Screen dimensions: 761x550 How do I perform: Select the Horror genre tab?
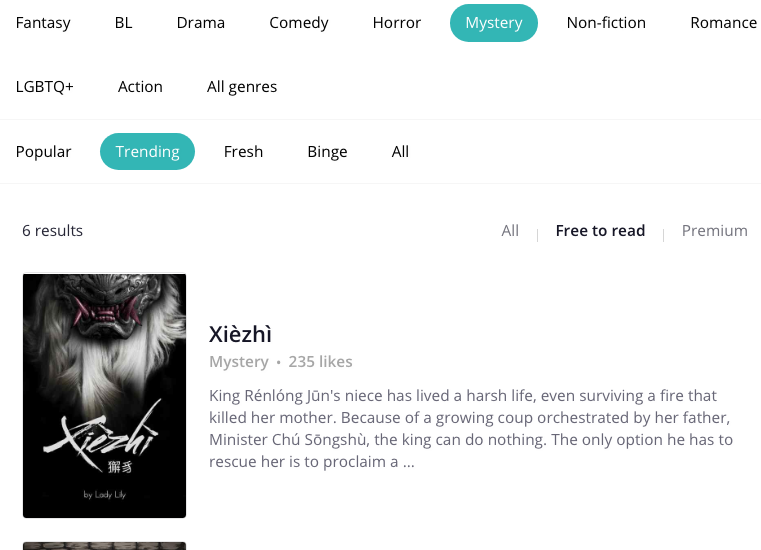point(396,23)
